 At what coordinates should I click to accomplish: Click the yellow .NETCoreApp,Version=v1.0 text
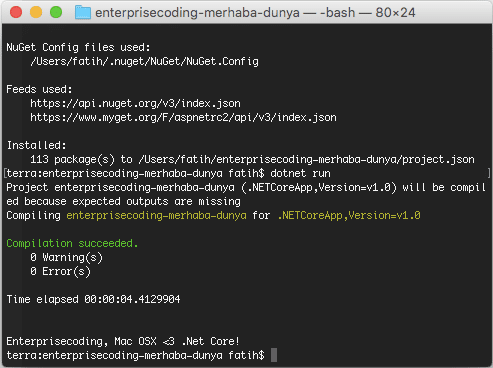click(349, 215)
